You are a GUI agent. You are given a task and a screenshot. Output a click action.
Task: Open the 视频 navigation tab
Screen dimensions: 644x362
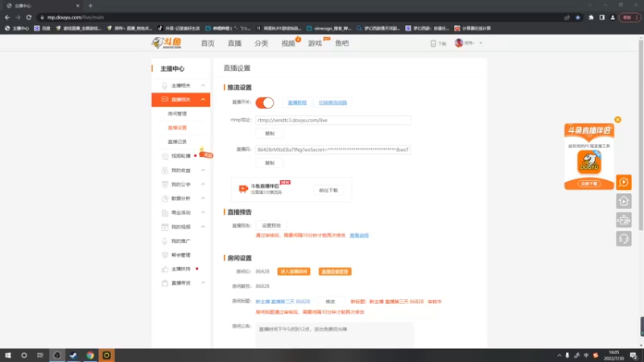point(288,43)
